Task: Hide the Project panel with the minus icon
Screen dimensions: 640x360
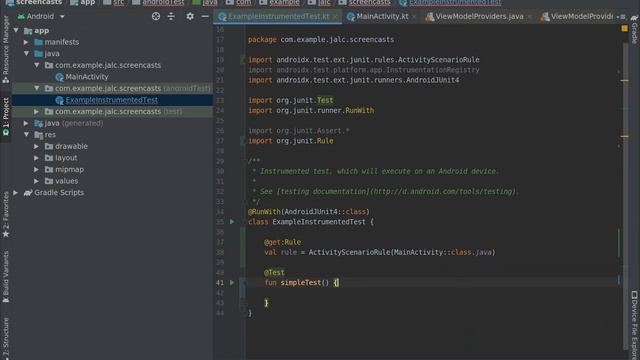Action: pos(205,16)
